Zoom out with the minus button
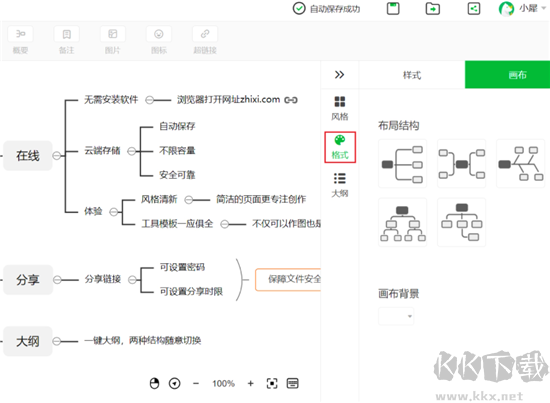The width and height of the screenshot is (550, 403). point(196,383)
